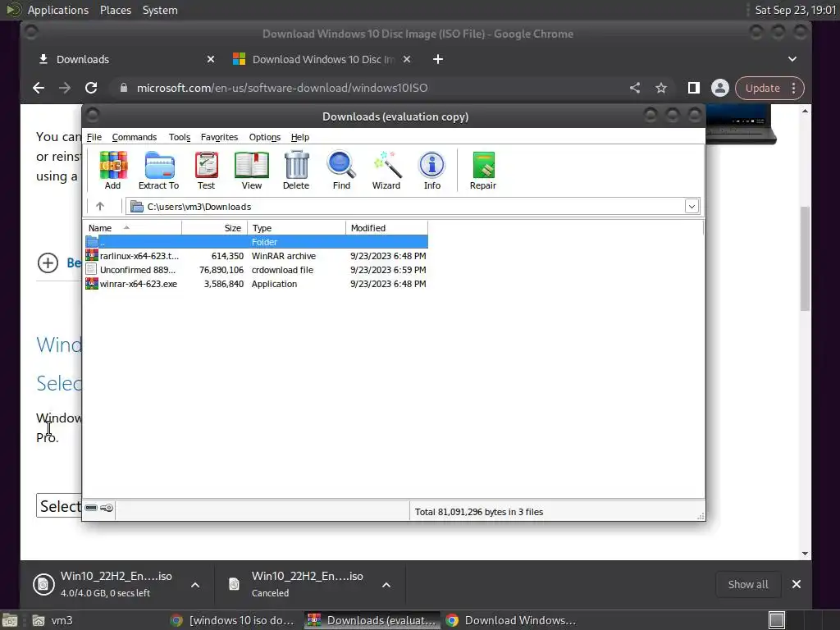Open the Options menu

pos(265,137)
